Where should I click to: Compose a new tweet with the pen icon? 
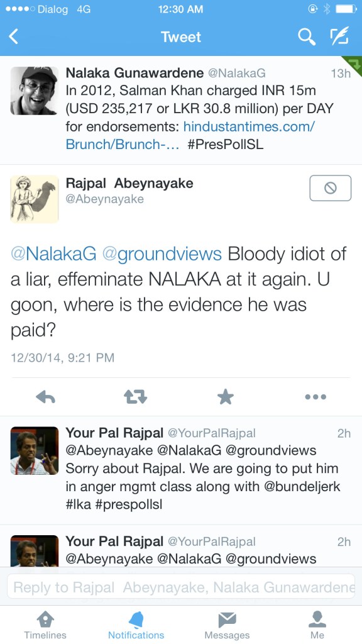pyautogui.click(x=339, y=36)
